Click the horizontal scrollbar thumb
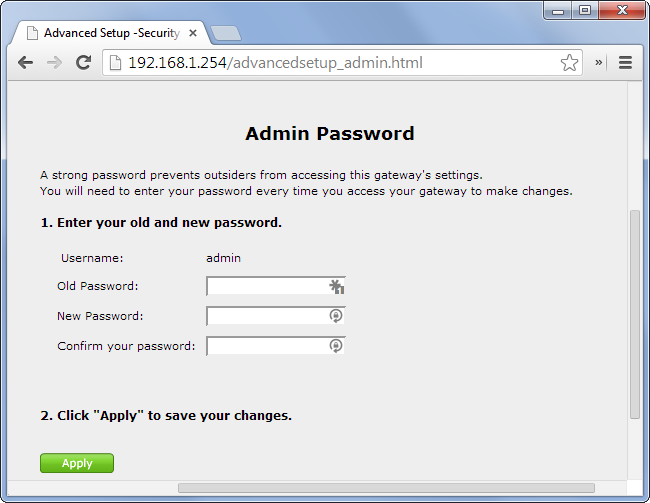 click(385, 488)
